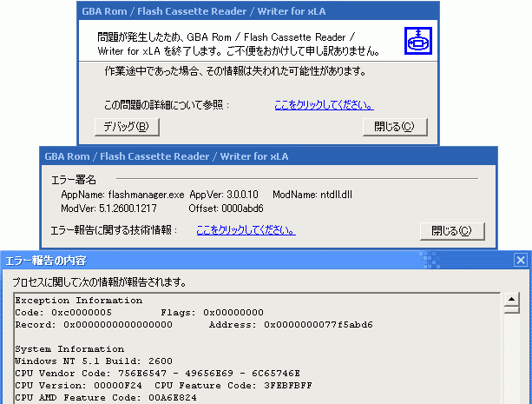
Task: Click 'CPU AMD Feature Code: 00A6E824' line
Action: click(x=106, y=398)
